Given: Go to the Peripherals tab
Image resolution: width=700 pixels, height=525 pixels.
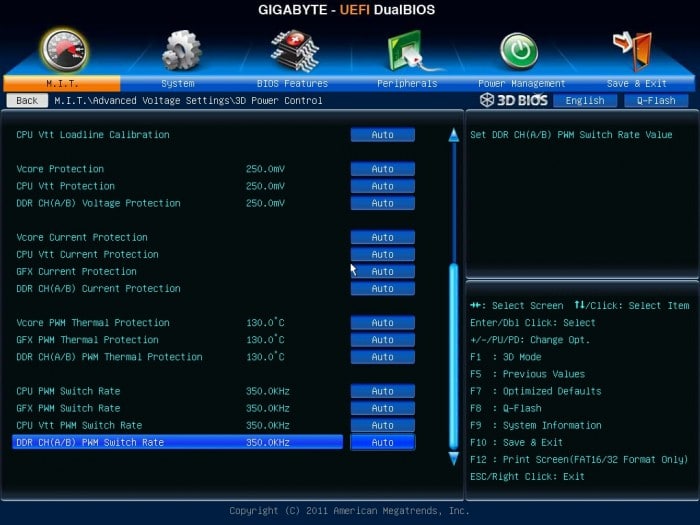Looking at the screenshot, I should pyautogui.click(x=407, y=83).
